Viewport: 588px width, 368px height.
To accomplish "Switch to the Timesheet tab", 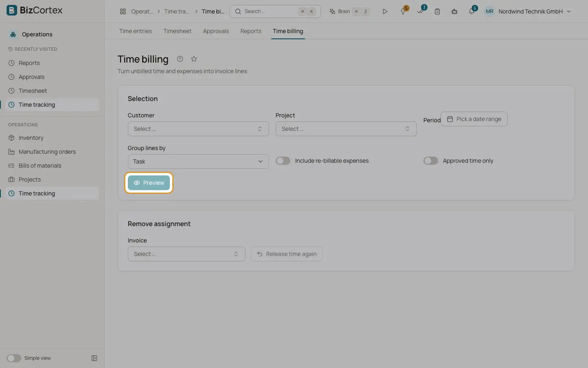I will point(178,31).
